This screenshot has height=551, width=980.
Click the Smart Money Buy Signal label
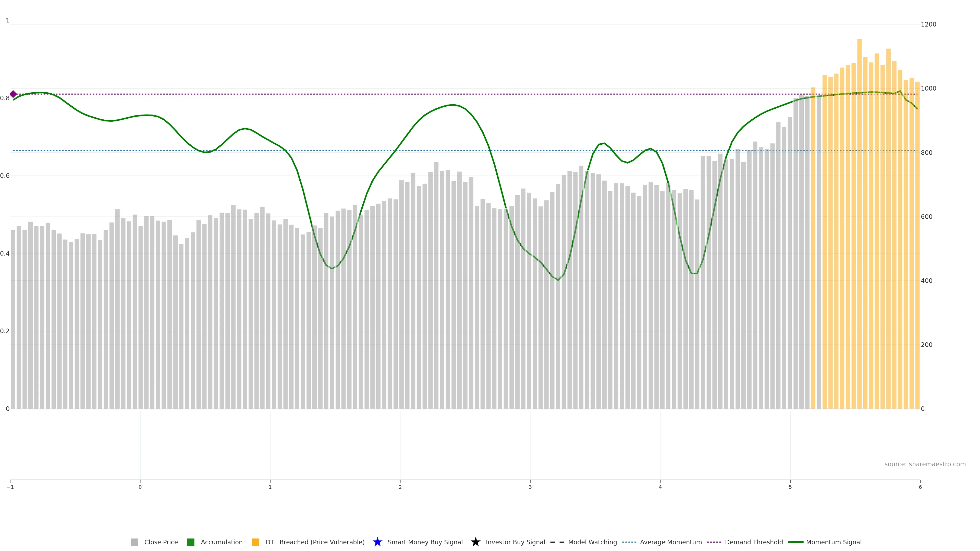point(425,542)
